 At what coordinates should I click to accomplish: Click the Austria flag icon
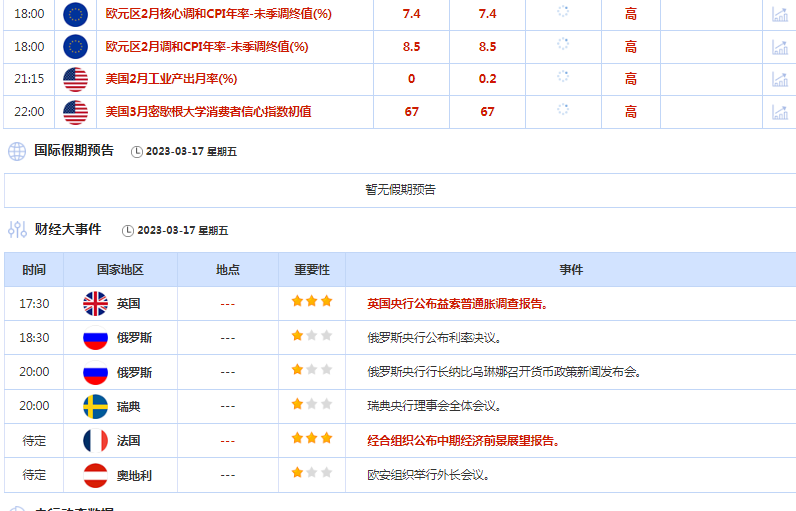click(95, 474)
